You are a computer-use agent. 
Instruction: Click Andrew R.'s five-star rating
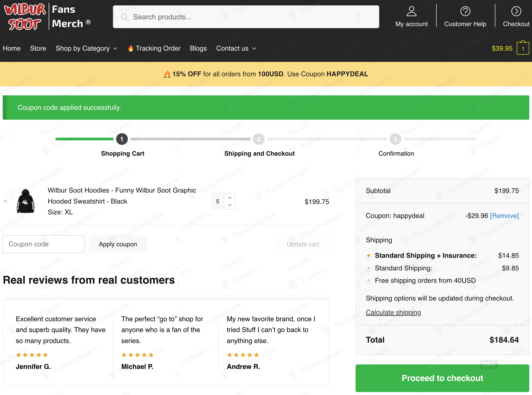(243, 355)
